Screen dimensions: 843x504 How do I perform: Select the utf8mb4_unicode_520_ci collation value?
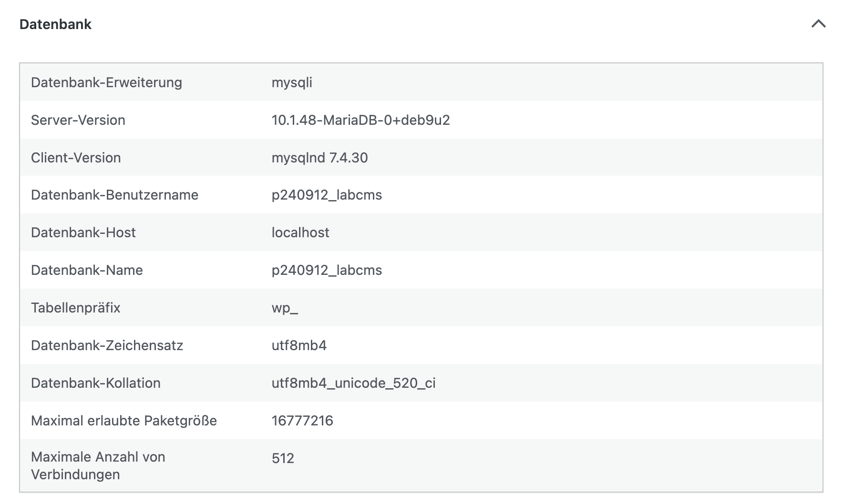(353, 383)
